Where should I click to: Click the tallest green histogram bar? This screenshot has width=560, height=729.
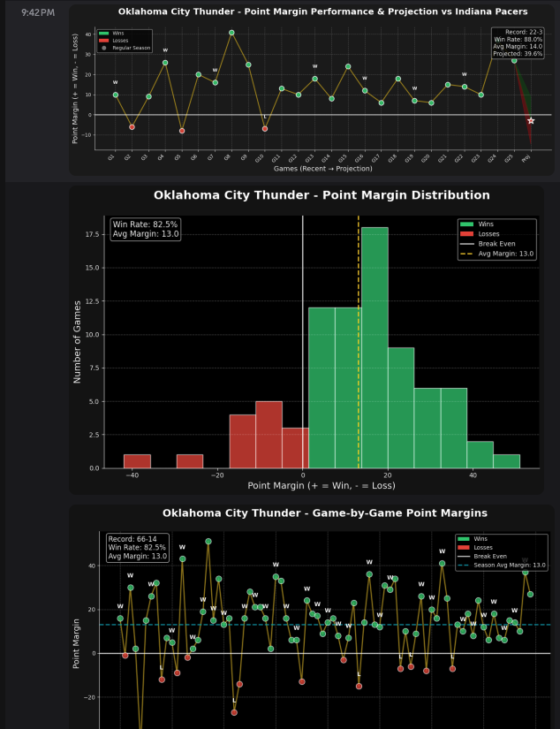tap(375, 348)
